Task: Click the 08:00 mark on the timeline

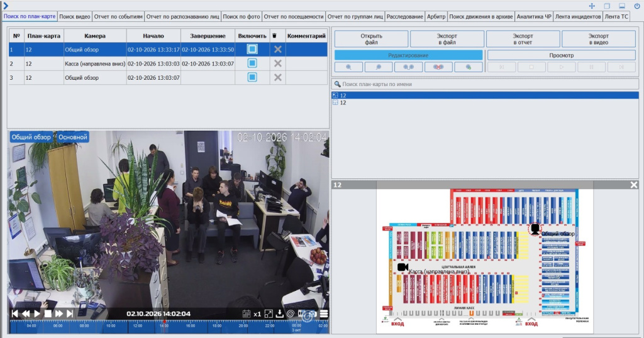Action: 84,325
